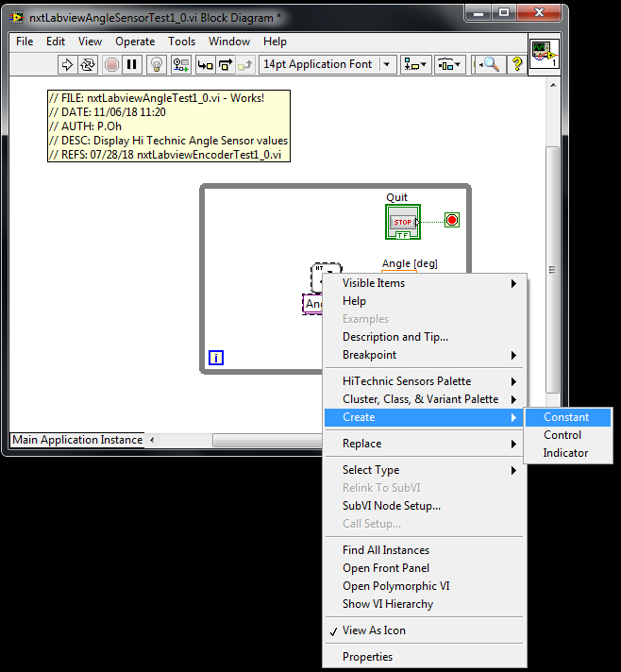Click the Create menu entry
This screenshot has width=621, height=672.
point(425,417)
